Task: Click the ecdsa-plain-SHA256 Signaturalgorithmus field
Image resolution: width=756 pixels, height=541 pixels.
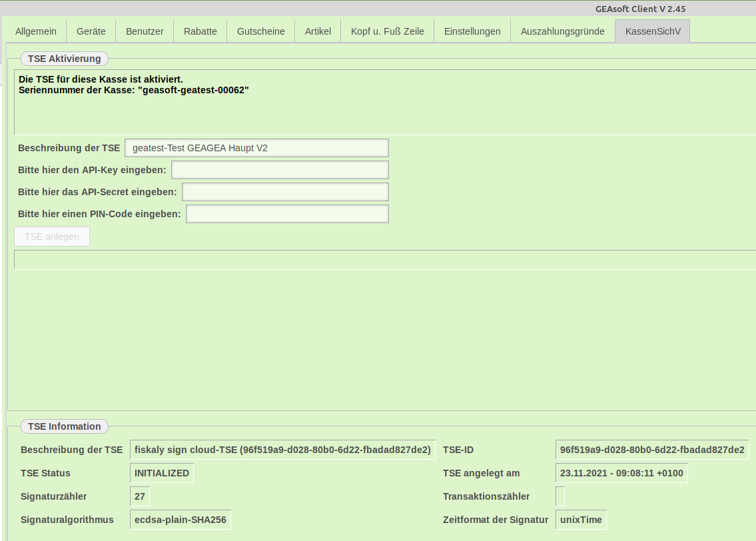Action: coord(180,520)
